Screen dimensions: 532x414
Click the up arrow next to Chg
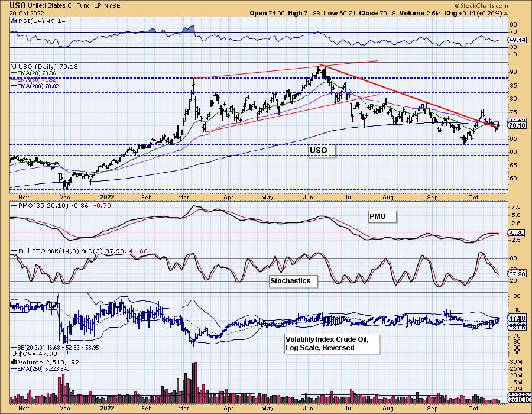click(x=505, y=14)
